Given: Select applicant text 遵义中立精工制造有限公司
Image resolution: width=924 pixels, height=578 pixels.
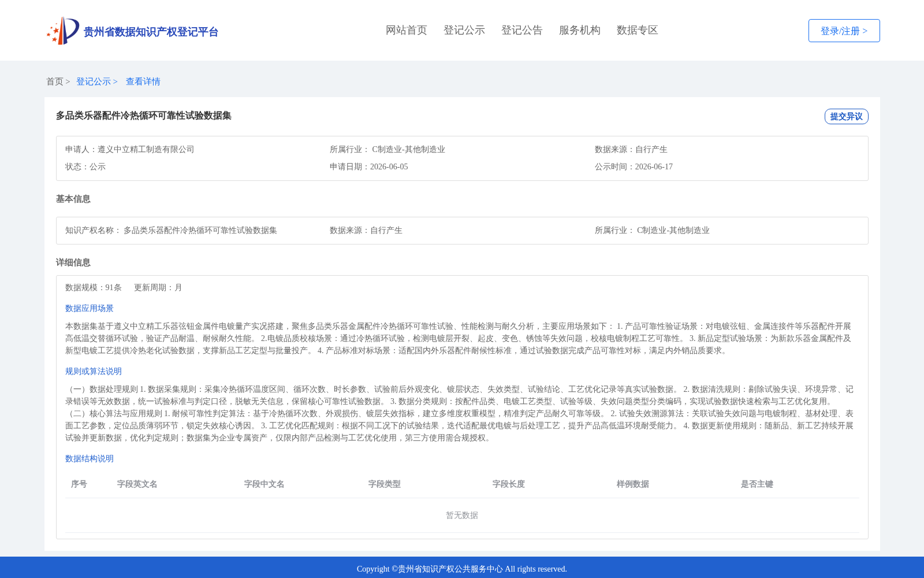Looking at the screenshot, I should [x=146, y=149].
